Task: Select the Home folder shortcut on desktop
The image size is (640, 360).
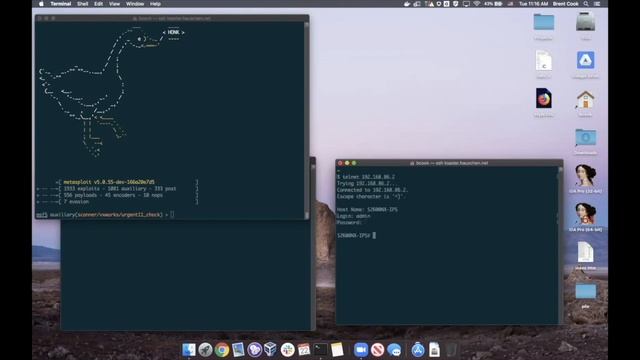Action: click(585, 100)
